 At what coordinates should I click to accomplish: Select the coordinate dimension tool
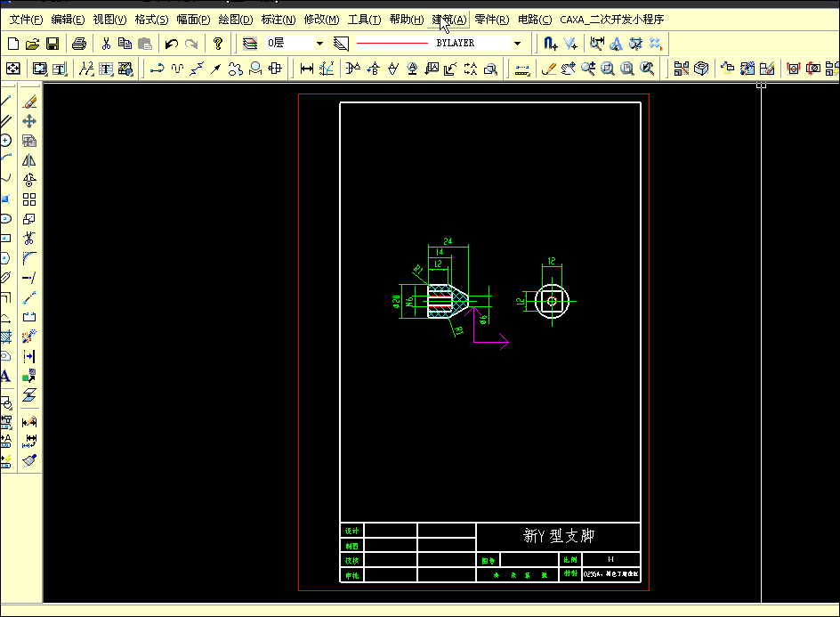[x=327, y=69]
